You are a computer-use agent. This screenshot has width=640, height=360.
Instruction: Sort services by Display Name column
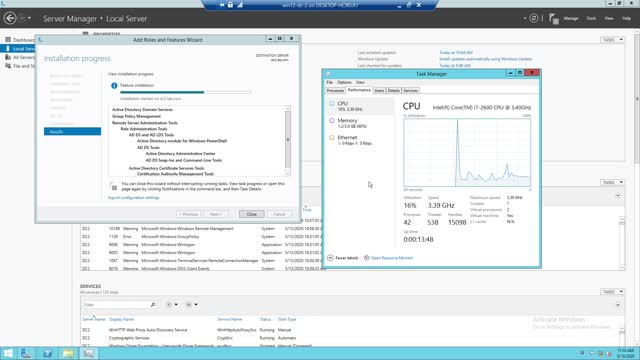[x=122, y=319]
